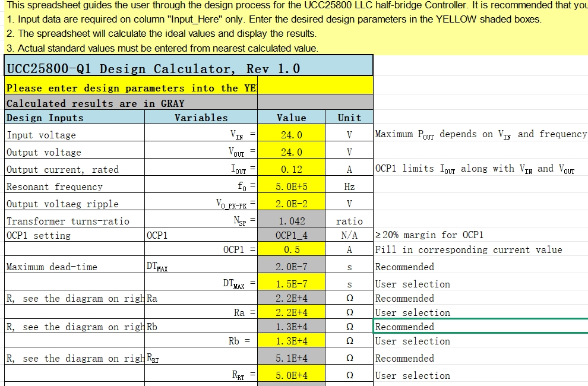Click the VOUT variable cell
Screen dimensions: 588x386
(201, 151)
